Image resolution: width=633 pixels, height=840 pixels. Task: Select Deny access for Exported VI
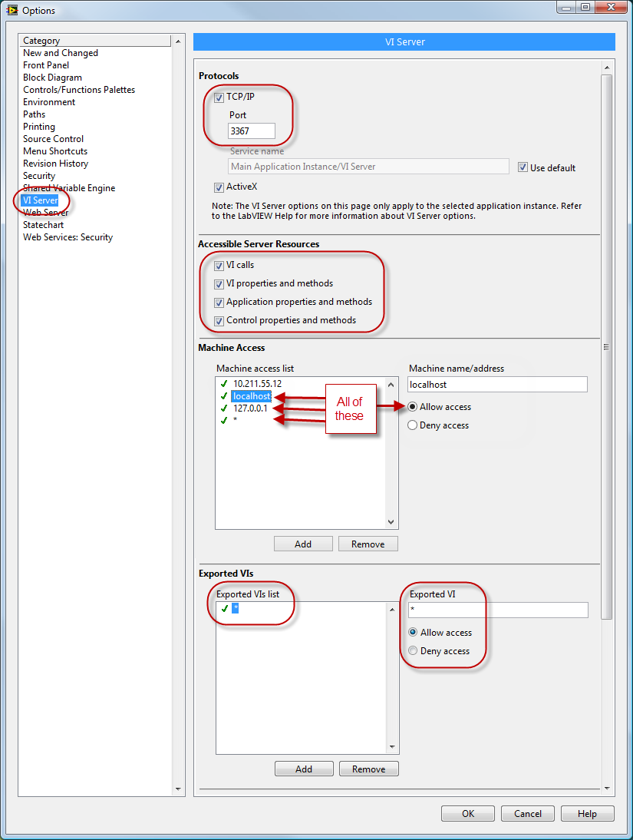[413, 650]
